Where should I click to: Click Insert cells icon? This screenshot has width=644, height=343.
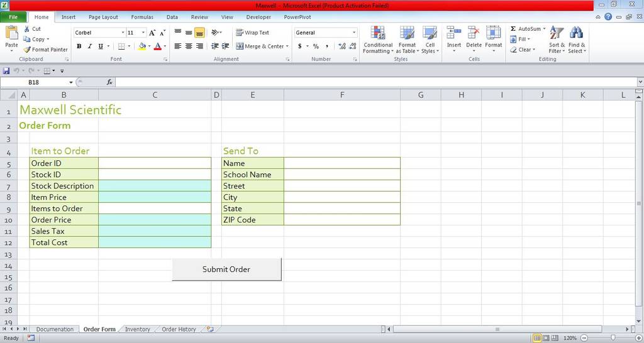pos(454,33)
